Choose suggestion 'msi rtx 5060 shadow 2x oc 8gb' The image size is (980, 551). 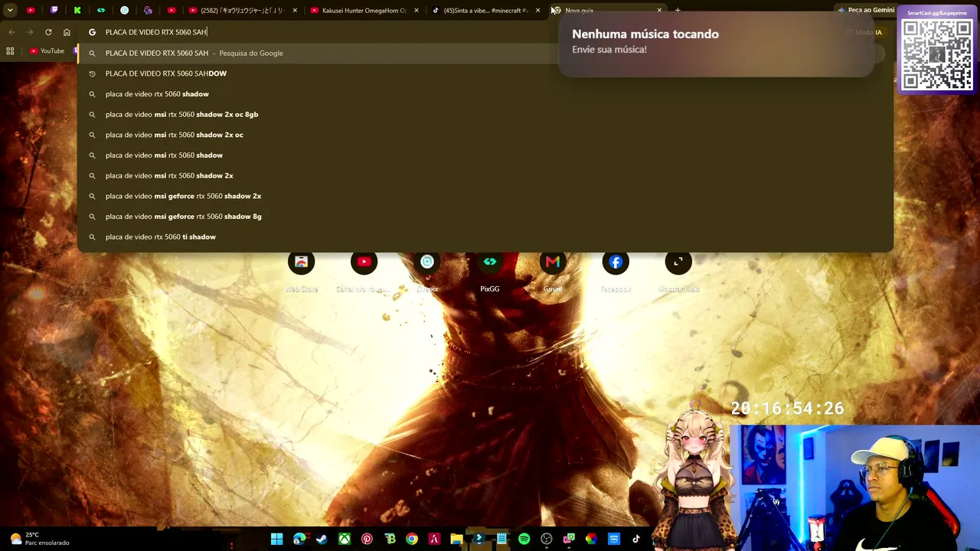coord(485,114)
